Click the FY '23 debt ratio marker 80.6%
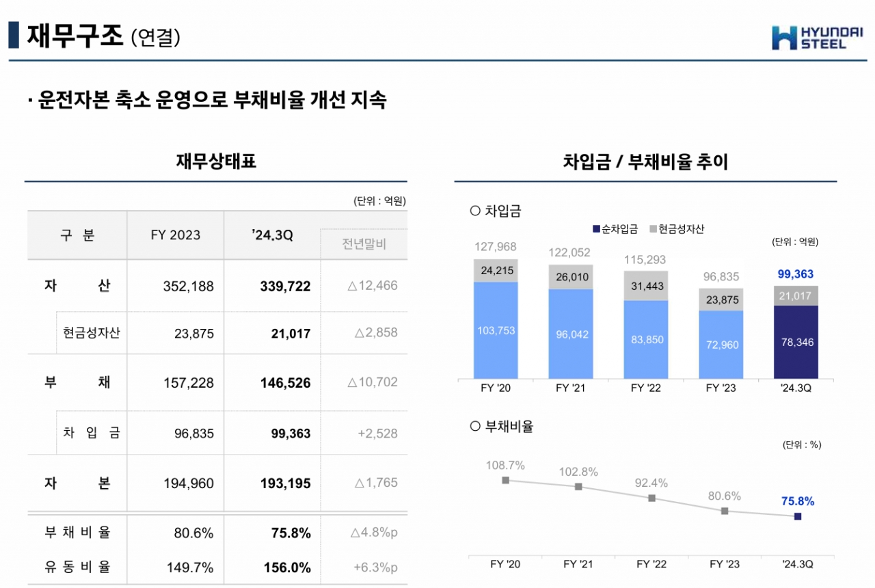Screen dimensions: 875x588 [725, 511]
